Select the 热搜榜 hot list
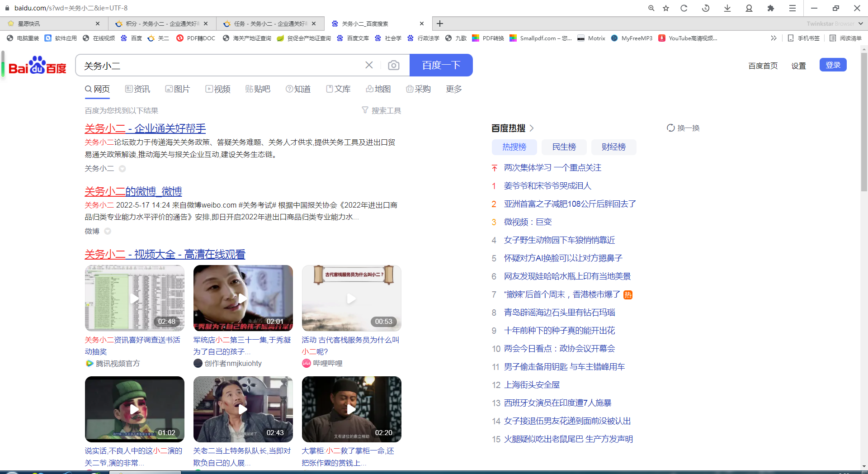Screen dimensions: 868x474 point(514,147)
